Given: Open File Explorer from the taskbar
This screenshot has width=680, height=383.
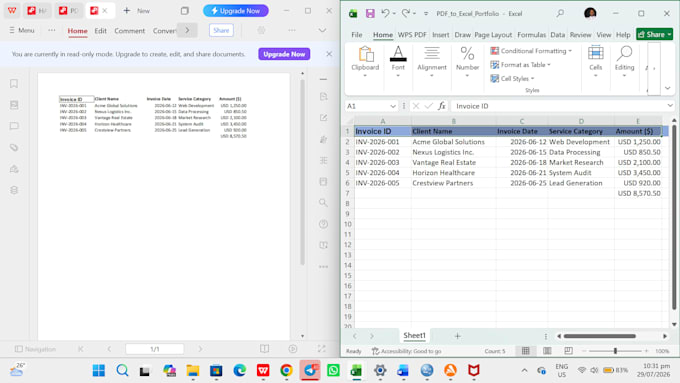Looking at the screenshot, I should tap(193, 370).
